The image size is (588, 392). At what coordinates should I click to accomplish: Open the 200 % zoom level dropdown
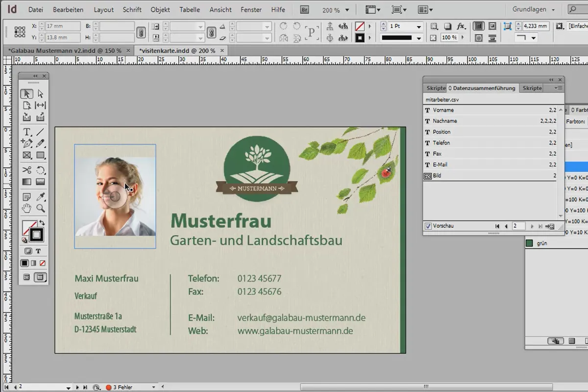336,10
